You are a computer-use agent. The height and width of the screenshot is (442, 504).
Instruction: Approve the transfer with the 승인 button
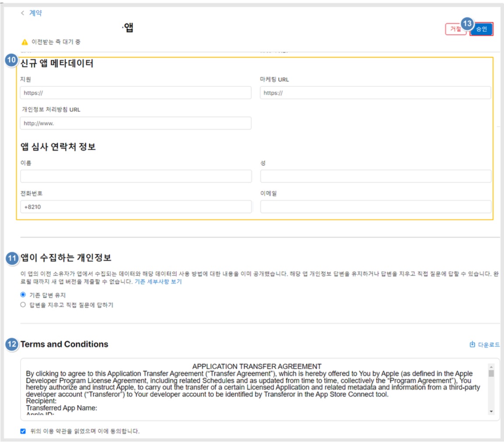[481, 29]
